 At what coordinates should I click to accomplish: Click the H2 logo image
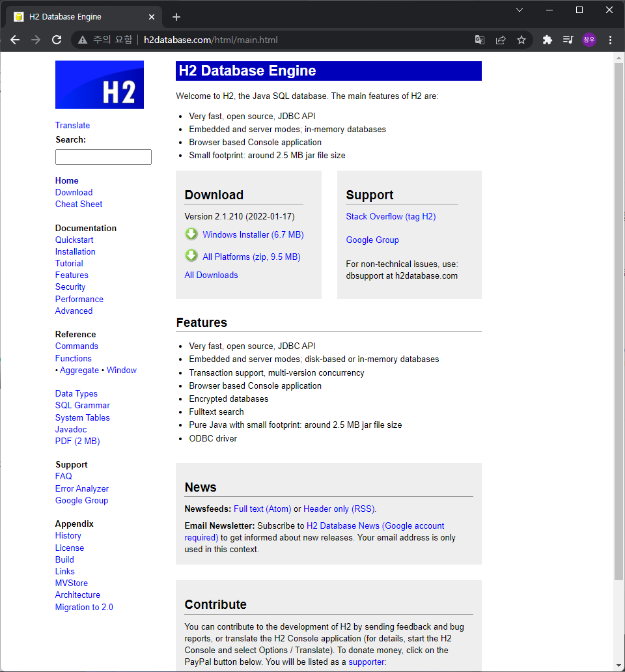100,85
